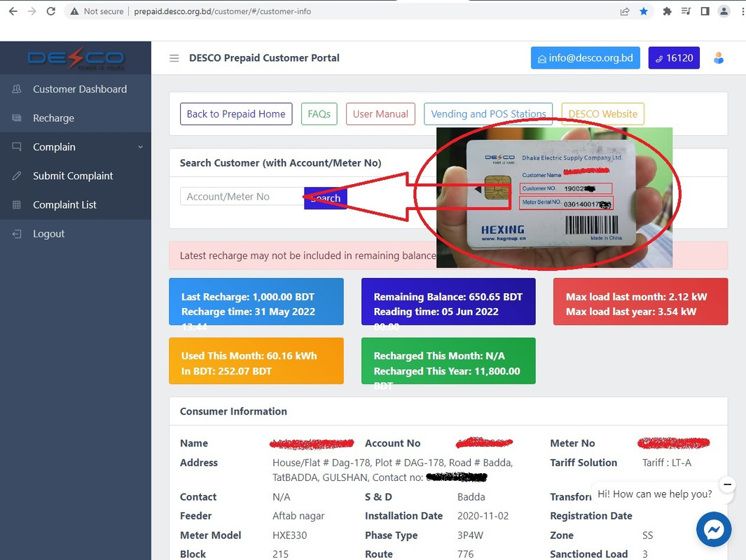Click the Recharged This Month card
This screenshot has width=746, height=560.
click(x=448, y=360)
